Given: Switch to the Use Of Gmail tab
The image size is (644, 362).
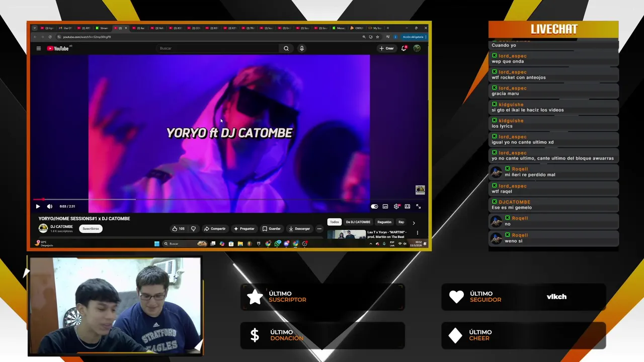Looking at the screenshot, I should coord(65,28).
